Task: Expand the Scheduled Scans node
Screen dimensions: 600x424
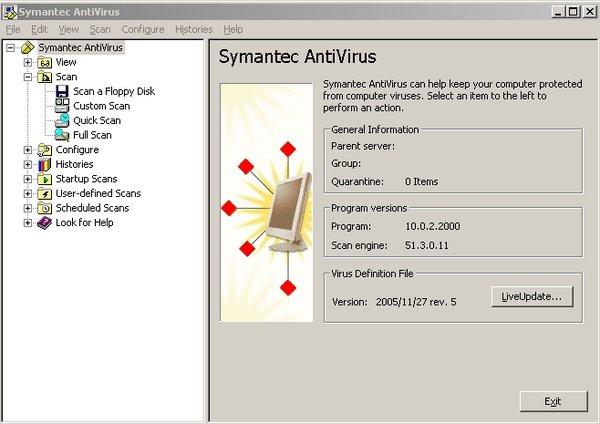Action: tap(28, 208)
